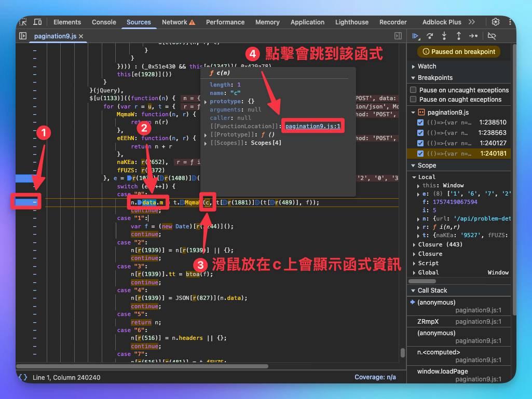Expand the Watch section
Image resolution: width=532 pixels, height=399 pixels.
coord(413,66)
